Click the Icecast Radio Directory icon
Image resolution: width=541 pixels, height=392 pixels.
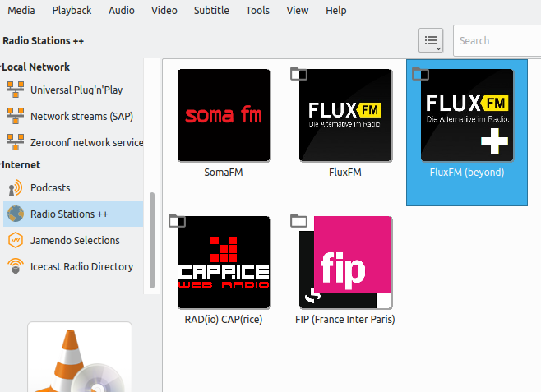pyautogui.click(x=16, y=266)
